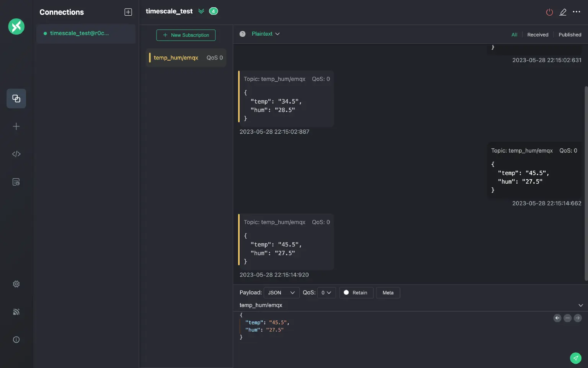The height and width of the screenshot is (368, 588).
Task: Open the About info icon
Action: [x=16, y=340]
